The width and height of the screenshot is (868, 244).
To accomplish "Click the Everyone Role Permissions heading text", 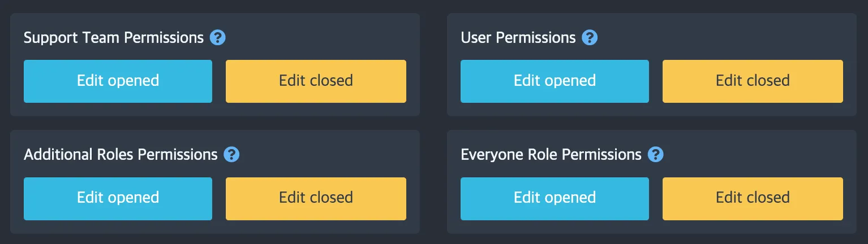I will 551,155.
